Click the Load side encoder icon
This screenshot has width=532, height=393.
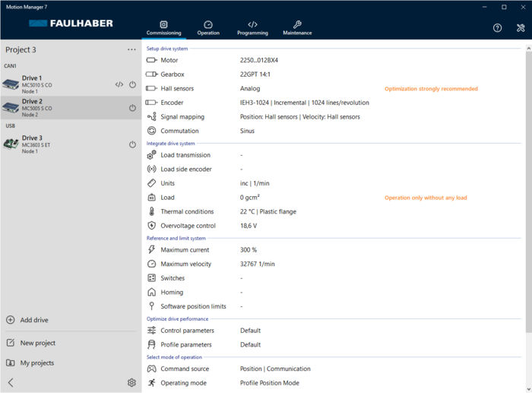[152, 169]
